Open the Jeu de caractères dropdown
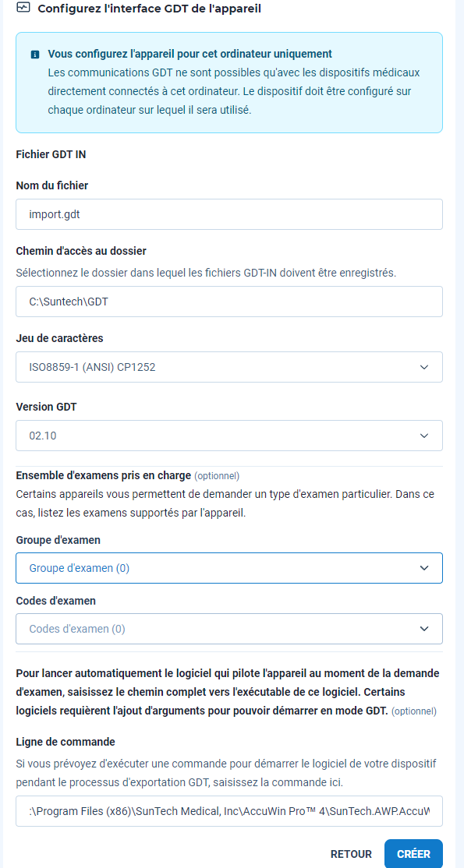The height and width of the screenshot is (868, 464). point(229,366)
